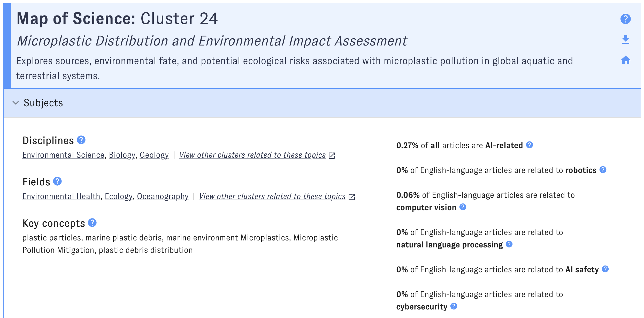644x318 pixels.
Task: Select the Biology discipline link
Action: 121,155
